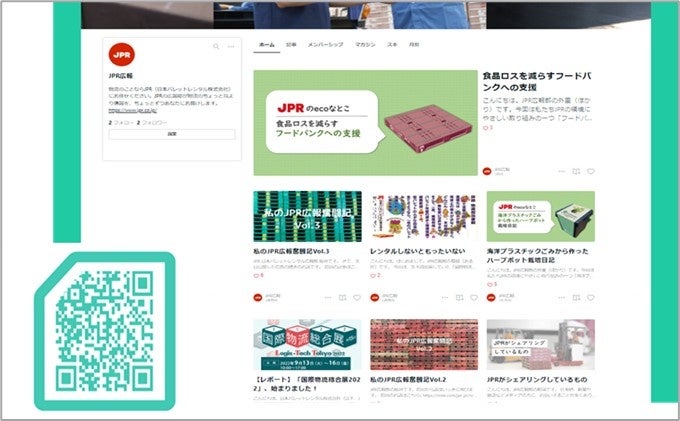This screenshot has height=421, width=680.
Task: Like the レンタルしないともったいない article
Action: 474,297
